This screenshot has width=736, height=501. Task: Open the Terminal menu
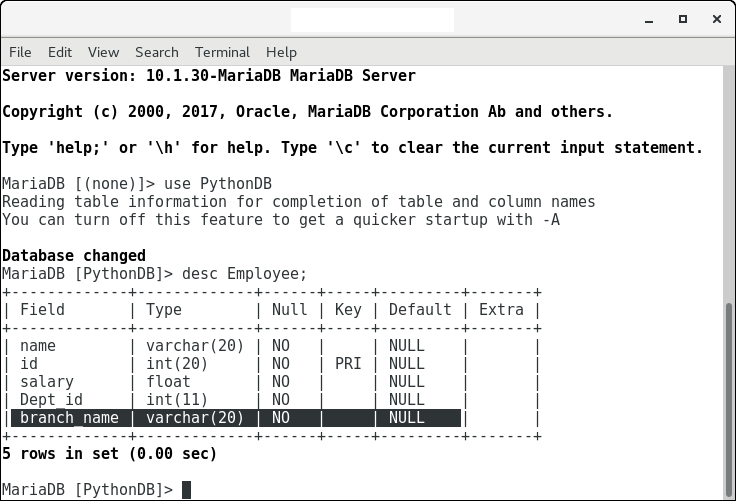click(x=222, y=52)
